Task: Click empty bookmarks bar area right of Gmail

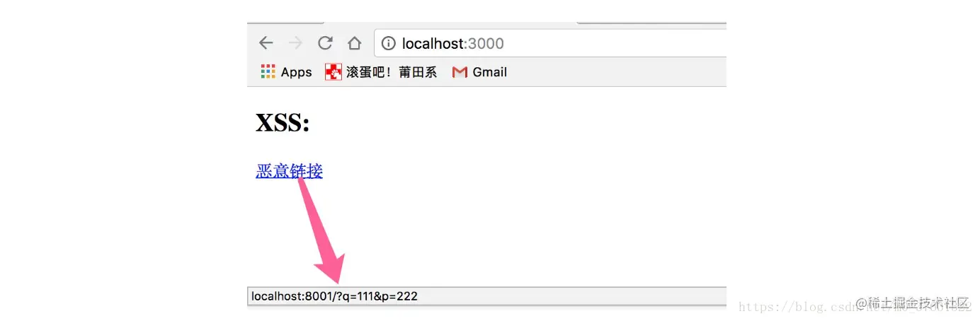Action: [616, 72]
